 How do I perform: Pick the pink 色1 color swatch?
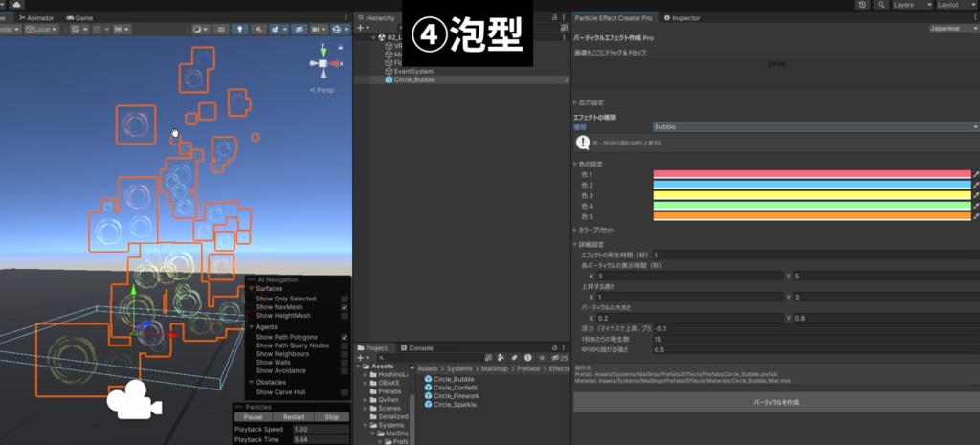click(x=812, y=174)
